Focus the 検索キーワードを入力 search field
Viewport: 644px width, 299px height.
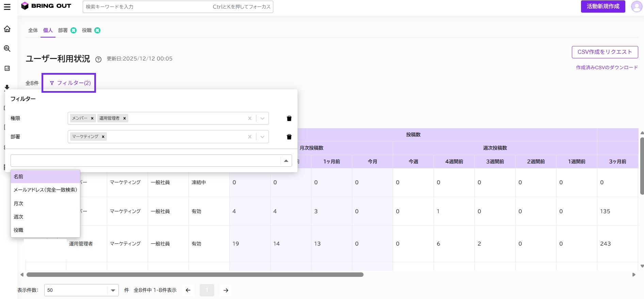[x=178, y=7]
